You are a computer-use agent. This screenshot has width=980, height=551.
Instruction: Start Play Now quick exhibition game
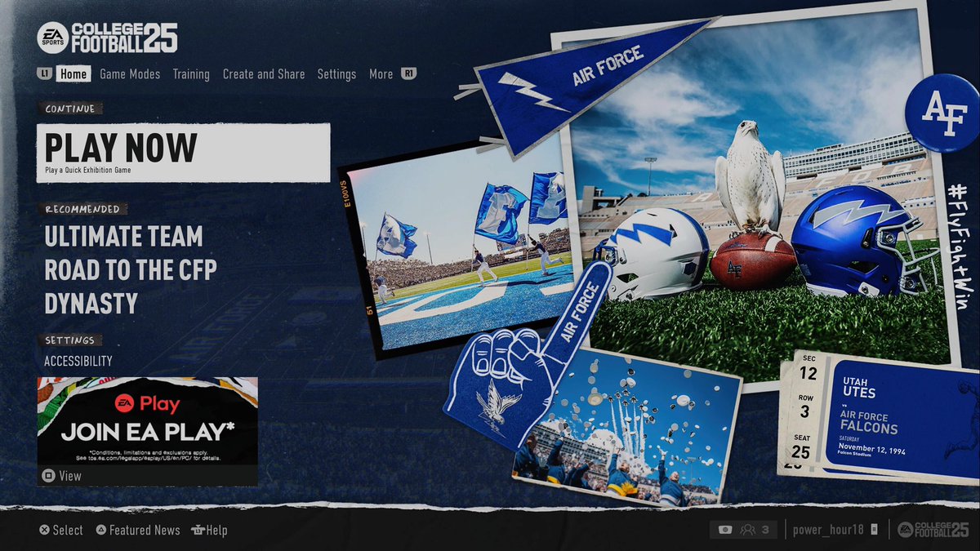click(184, 153)
